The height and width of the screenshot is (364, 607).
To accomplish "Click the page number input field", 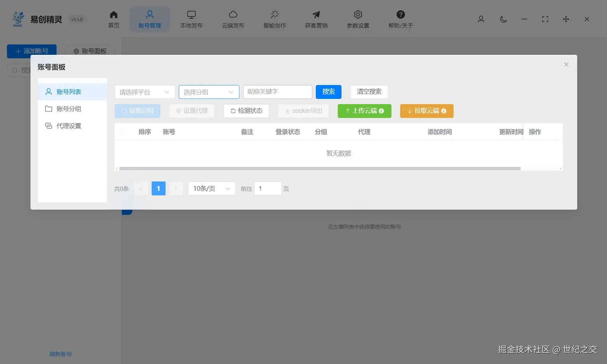I will point(268,188).
